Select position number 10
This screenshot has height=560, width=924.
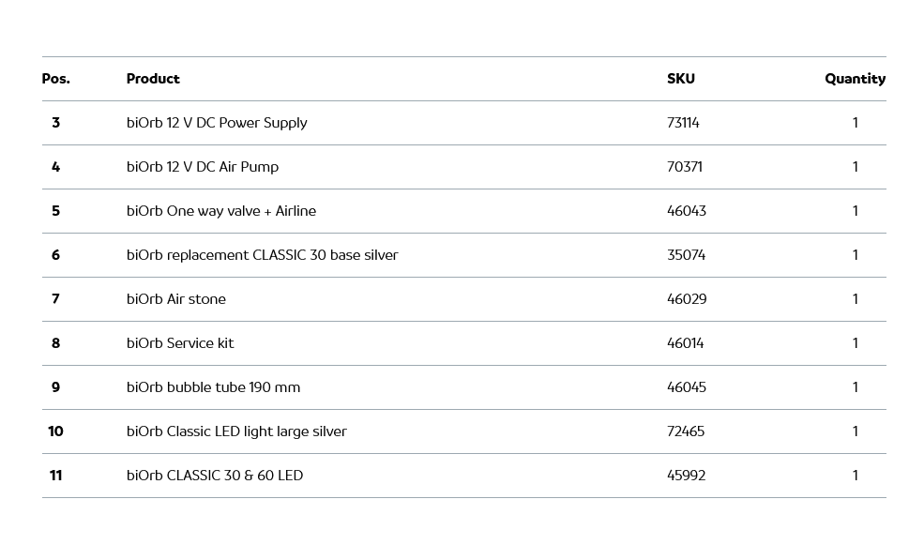click(55, 431)
